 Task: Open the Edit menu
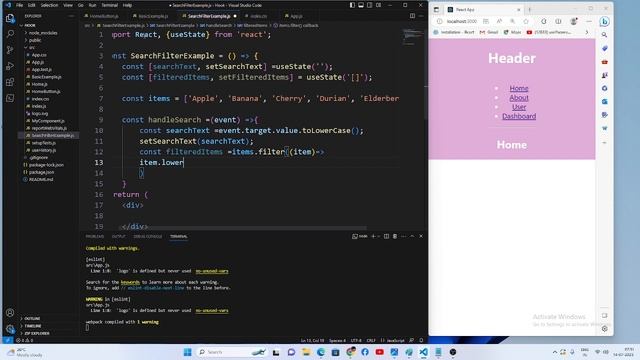tap(31, 5)
